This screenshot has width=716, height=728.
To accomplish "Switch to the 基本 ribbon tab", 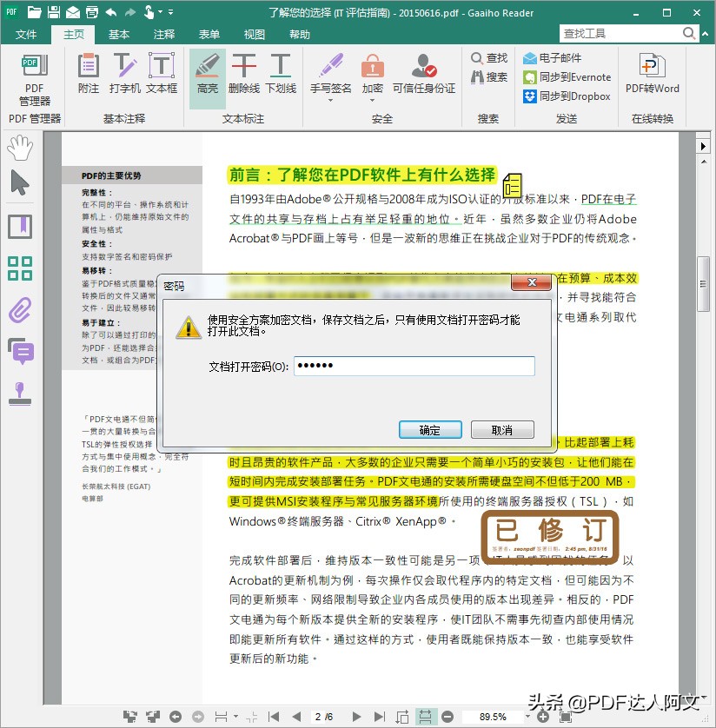I will (119, 35).
